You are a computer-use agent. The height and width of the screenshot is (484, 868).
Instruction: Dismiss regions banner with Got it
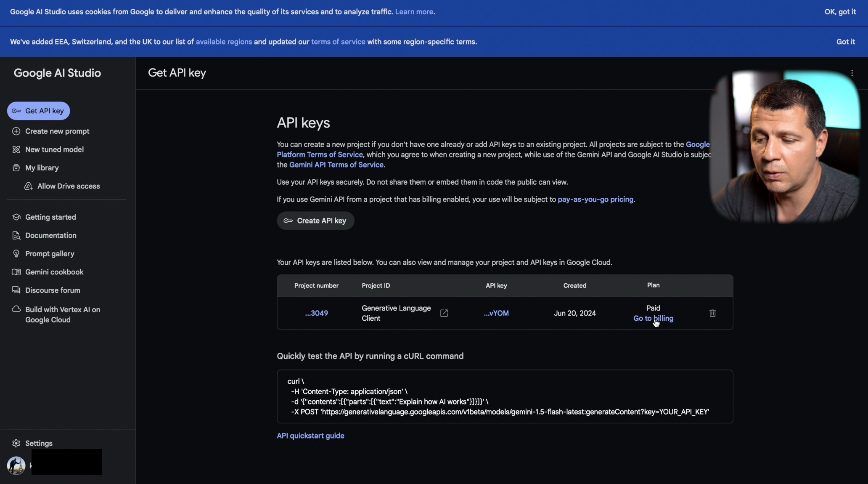[x=845, y=42]
